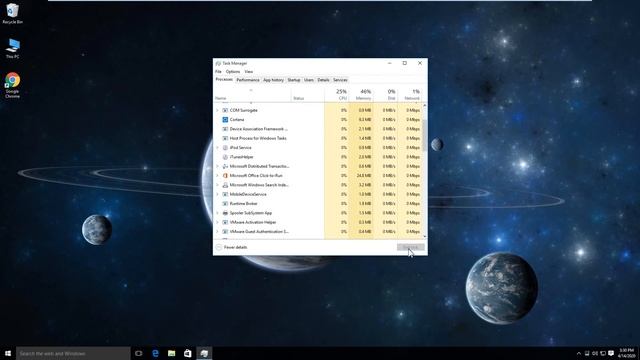Expand the Microsoft Distributed Transaction process group
Screen dimensions: 640x360
point(217,167)
